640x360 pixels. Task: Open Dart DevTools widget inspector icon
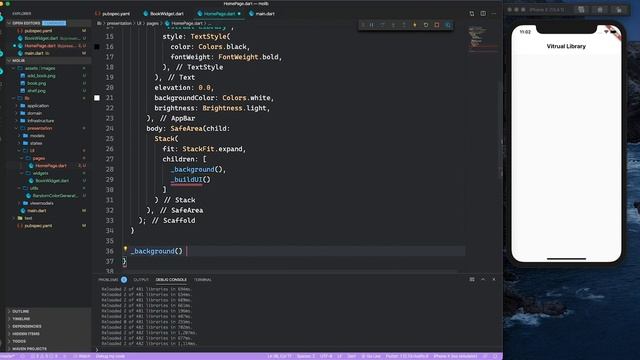pos(448,25)
